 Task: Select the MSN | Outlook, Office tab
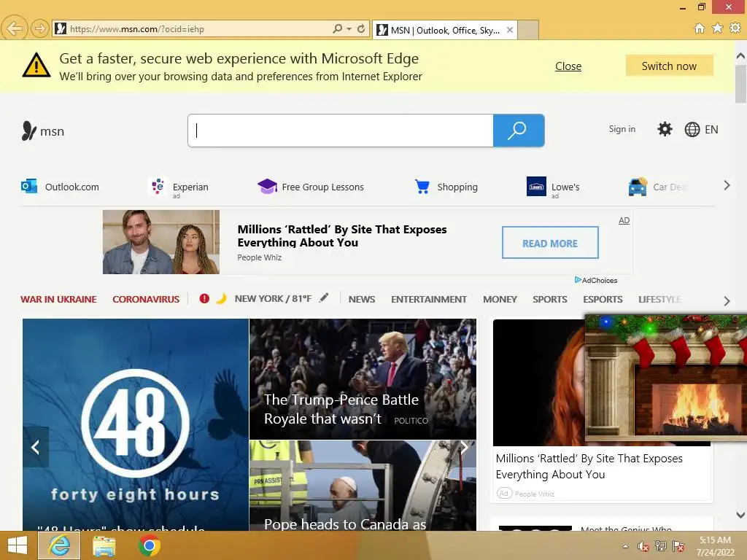[x=445, y=30]
